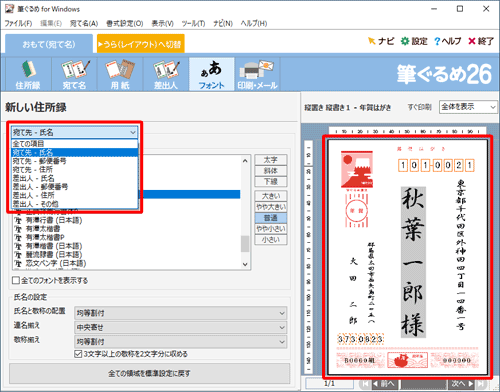This screenshot has height=392, width=500.
Task: Open the 宛て名 addressee toolbar icon
Action: 74,74
